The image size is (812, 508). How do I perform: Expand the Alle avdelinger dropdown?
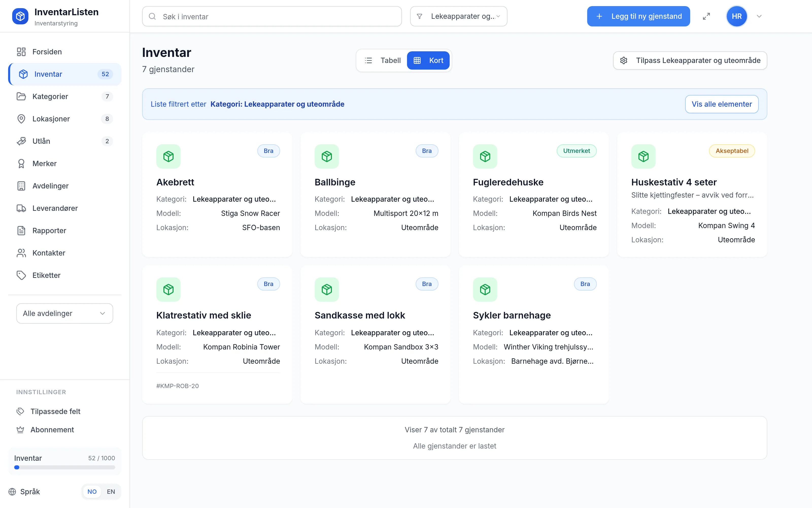64,313
